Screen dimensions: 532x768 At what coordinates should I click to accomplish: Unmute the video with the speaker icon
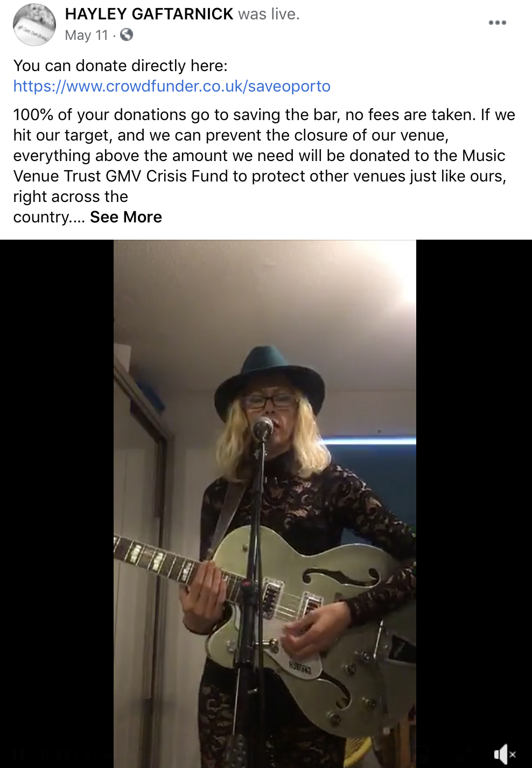505,754
